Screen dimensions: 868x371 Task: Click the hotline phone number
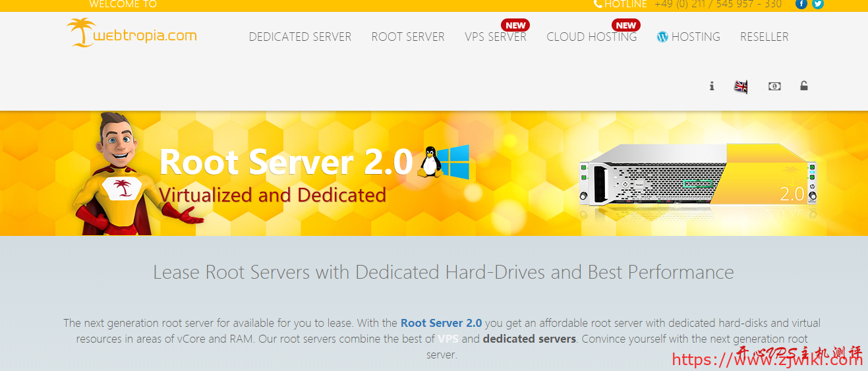pos(718,4)
